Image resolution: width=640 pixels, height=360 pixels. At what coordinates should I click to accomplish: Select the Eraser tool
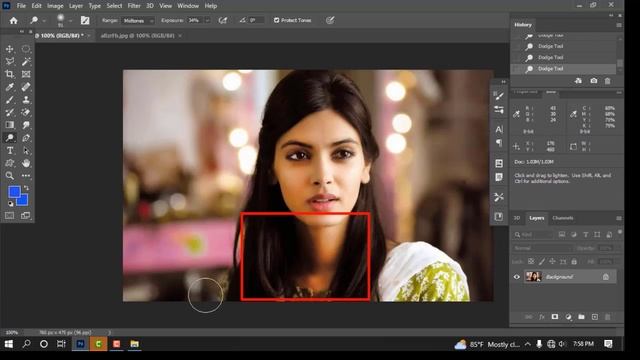pyautogui.click(x=26, y=112)
